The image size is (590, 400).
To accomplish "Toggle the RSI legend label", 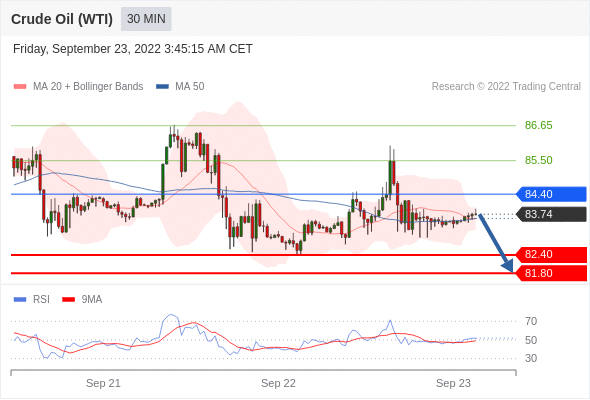I will coord(41,300).
